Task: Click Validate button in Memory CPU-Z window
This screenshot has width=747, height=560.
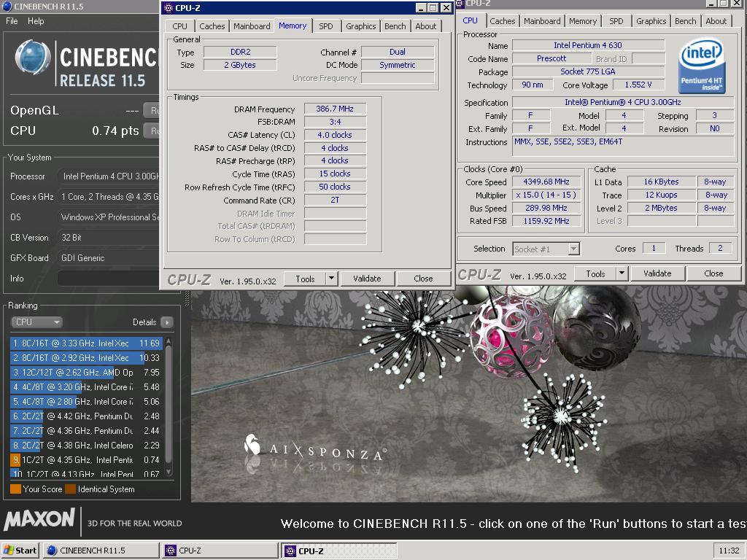Action: (x=368, y=279)
